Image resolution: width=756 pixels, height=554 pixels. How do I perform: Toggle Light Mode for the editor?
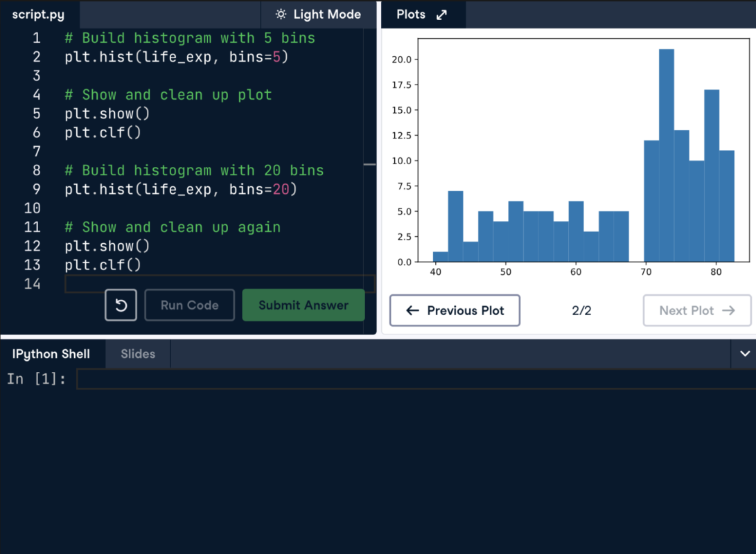point(318,15)
